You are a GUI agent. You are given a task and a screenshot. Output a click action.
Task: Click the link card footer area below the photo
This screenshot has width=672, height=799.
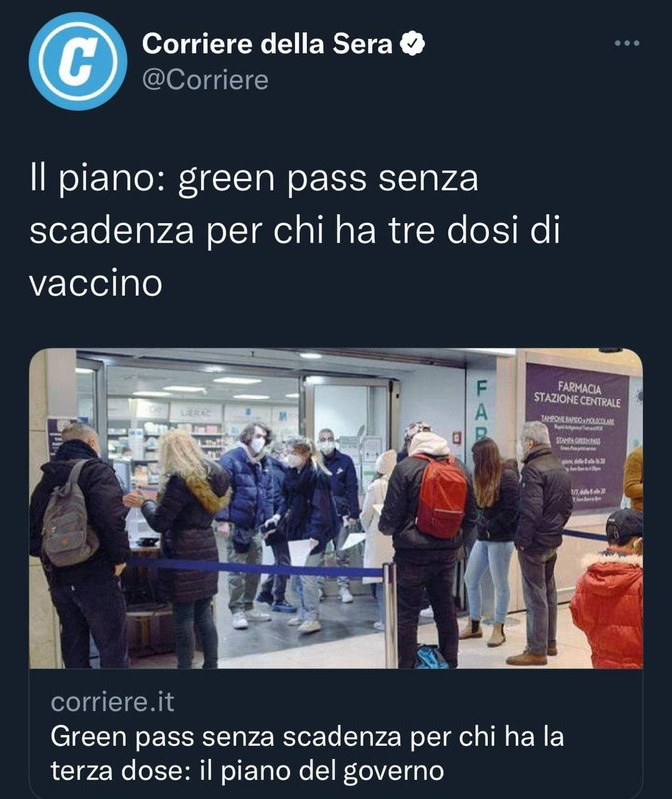(336, 734)
